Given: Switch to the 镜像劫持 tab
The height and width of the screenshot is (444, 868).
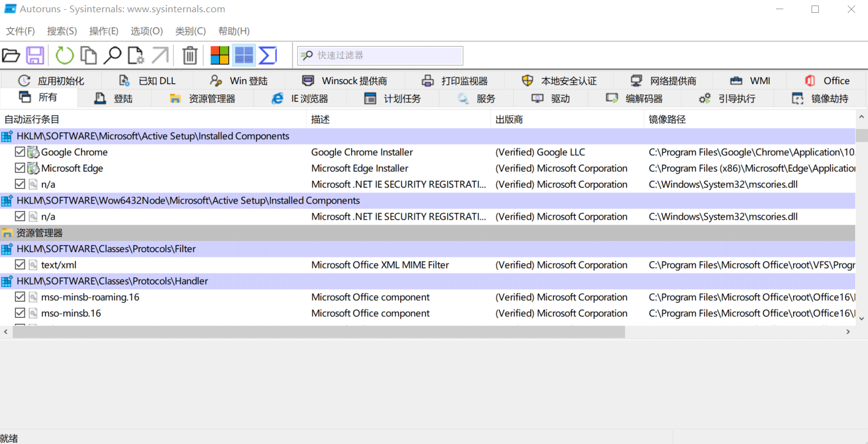Looking at the screenshot, I should click(x=821, y=99).
